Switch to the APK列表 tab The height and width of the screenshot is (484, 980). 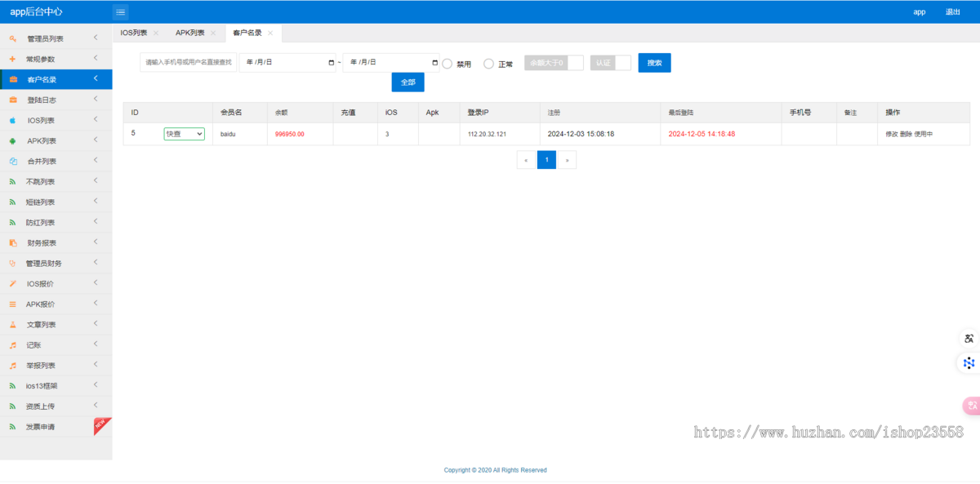[189, 33]
